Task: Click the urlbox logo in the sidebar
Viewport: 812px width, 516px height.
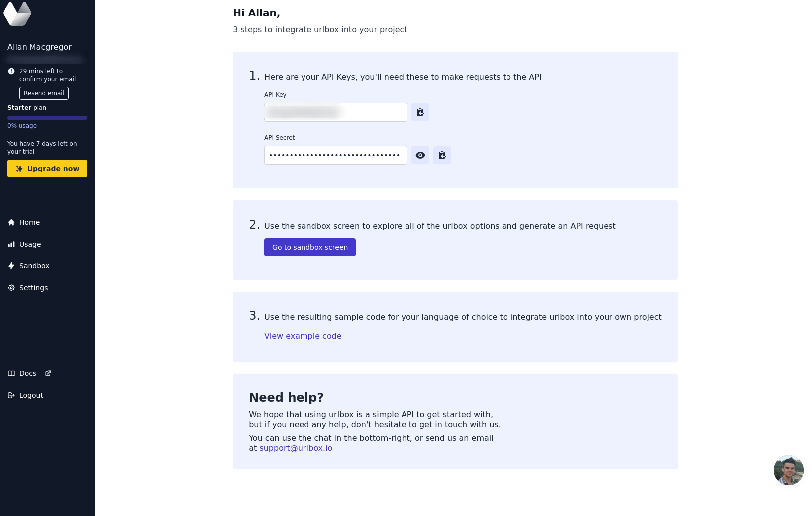Action: 17,13
